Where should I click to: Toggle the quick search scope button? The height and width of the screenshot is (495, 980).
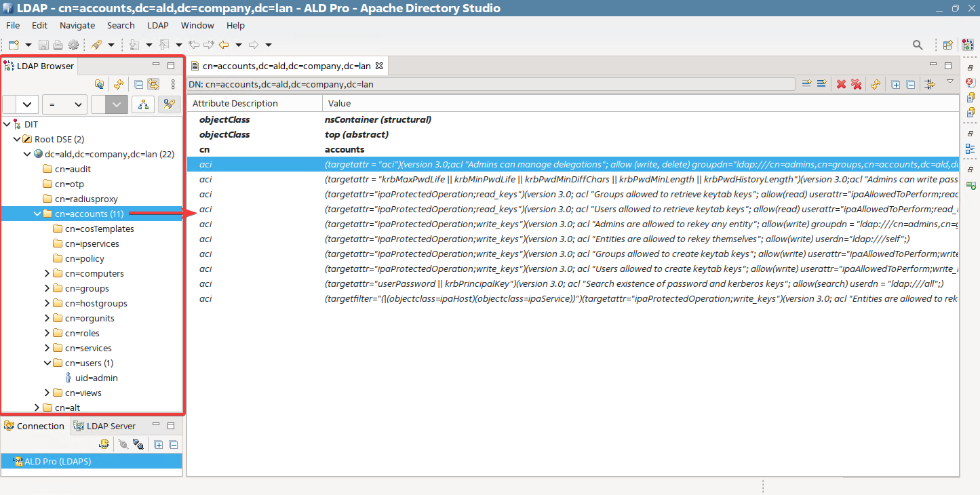coord(142,104)
